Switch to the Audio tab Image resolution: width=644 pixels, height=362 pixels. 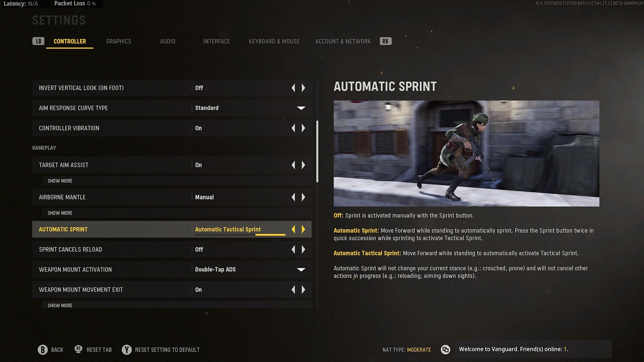(168, 41)
